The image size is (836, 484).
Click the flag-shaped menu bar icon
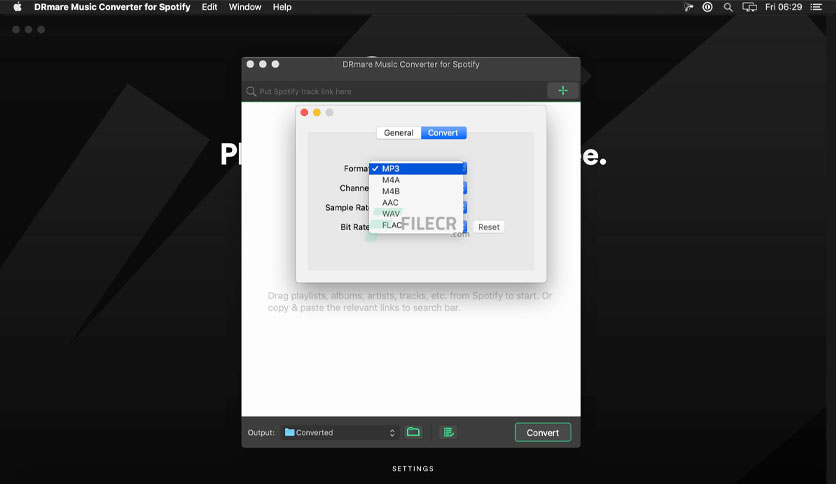(688, 7)
